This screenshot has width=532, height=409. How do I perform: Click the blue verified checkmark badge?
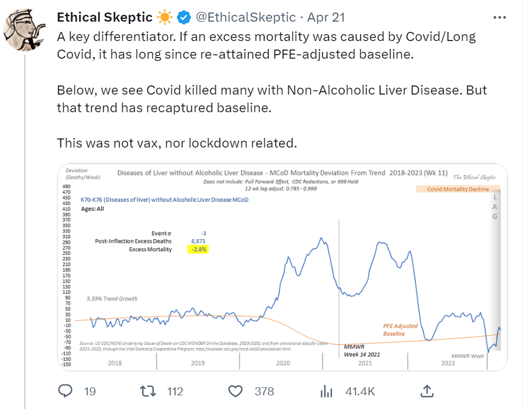(x=184, y=18)
